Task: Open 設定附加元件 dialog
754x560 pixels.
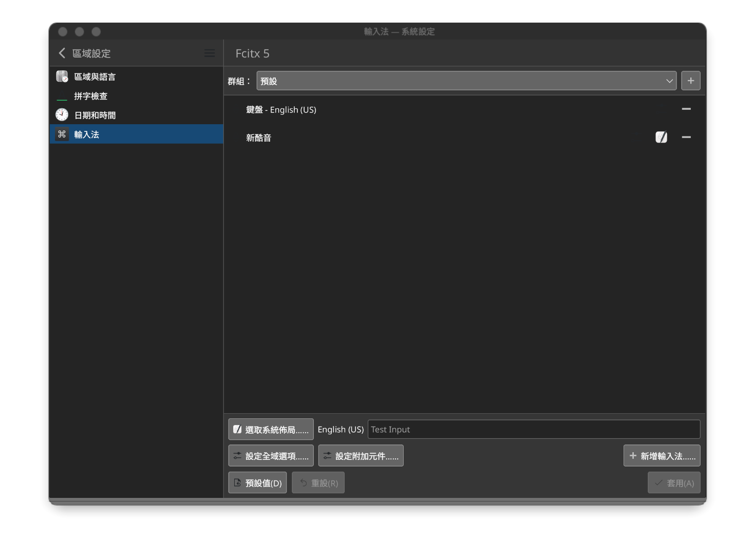Action: (361, 456)
